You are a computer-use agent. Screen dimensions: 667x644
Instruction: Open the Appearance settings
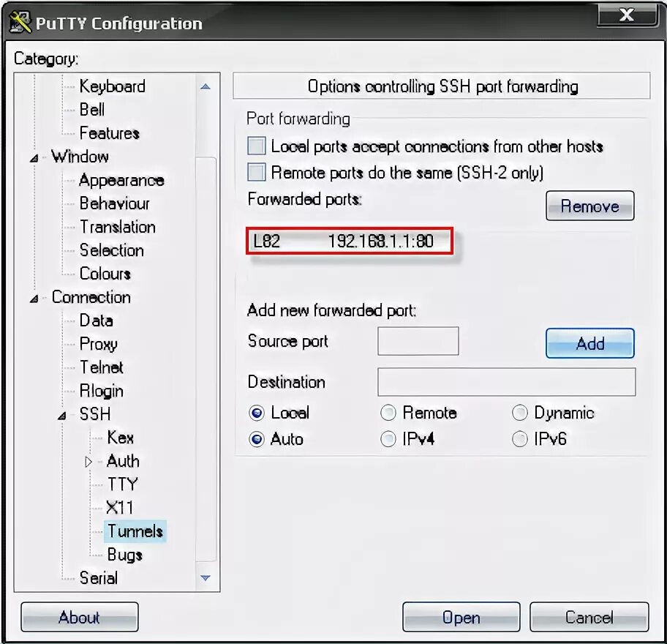(121, 180)
